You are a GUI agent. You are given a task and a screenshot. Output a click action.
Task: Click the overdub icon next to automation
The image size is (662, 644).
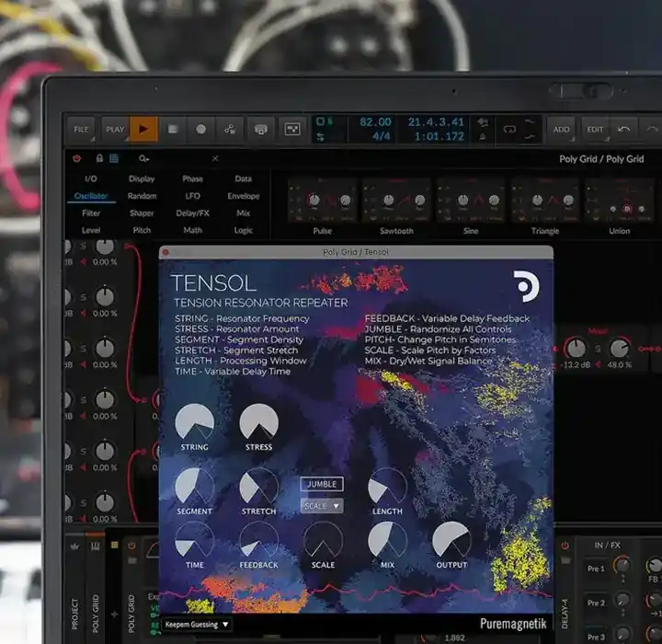click(x=261, y=129)
